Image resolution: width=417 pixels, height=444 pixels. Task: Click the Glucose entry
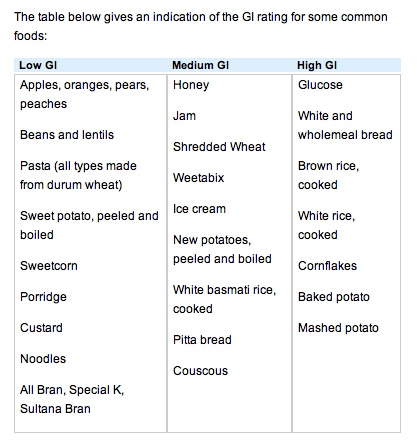tap(320, 85)
